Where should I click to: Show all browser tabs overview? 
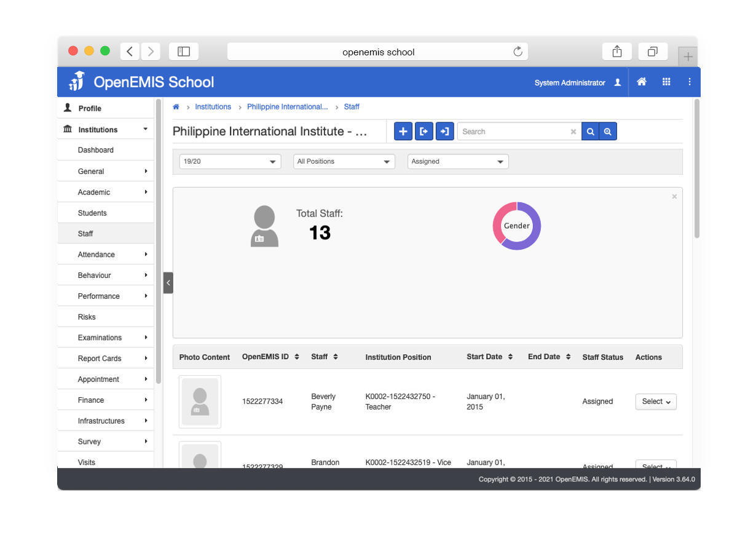pos(653,52)
